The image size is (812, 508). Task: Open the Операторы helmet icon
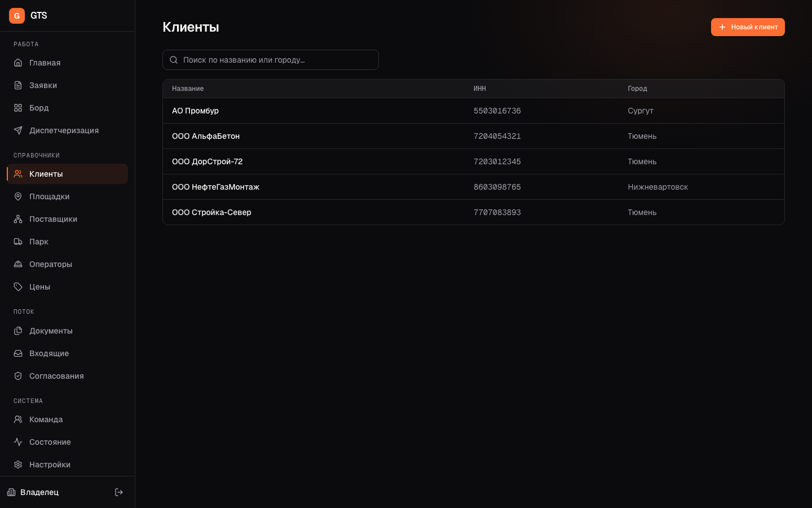pos(18,264)
